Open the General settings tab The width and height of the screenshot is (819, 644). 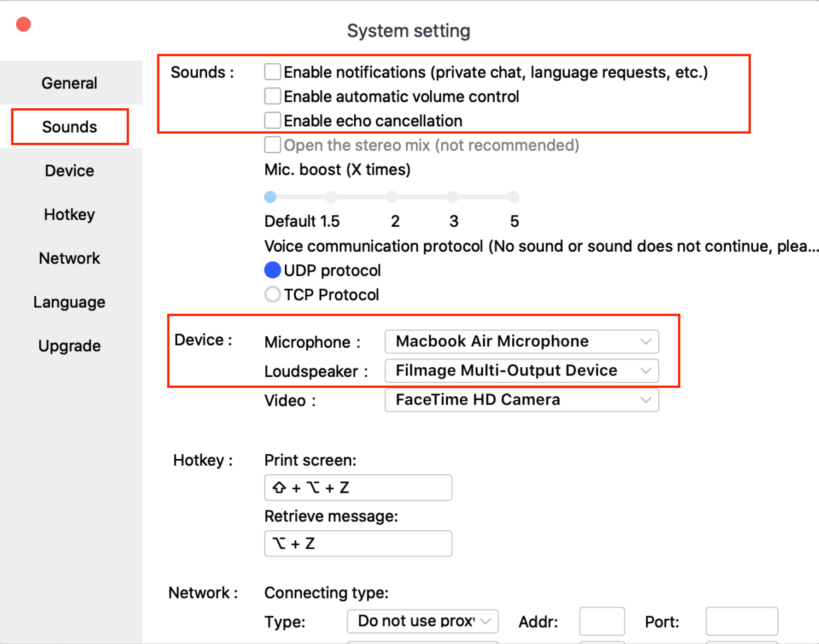[70, 83]
